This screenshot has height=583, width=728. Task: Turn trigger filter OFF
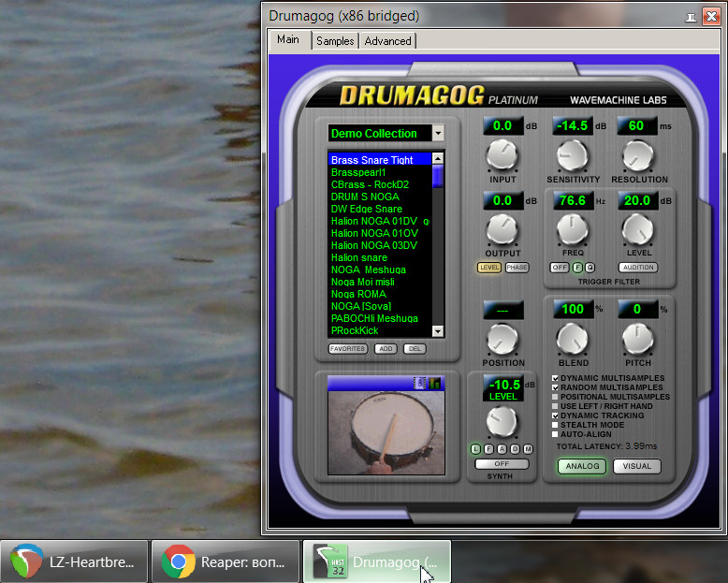pyautogui.click(x=560, y=268)
